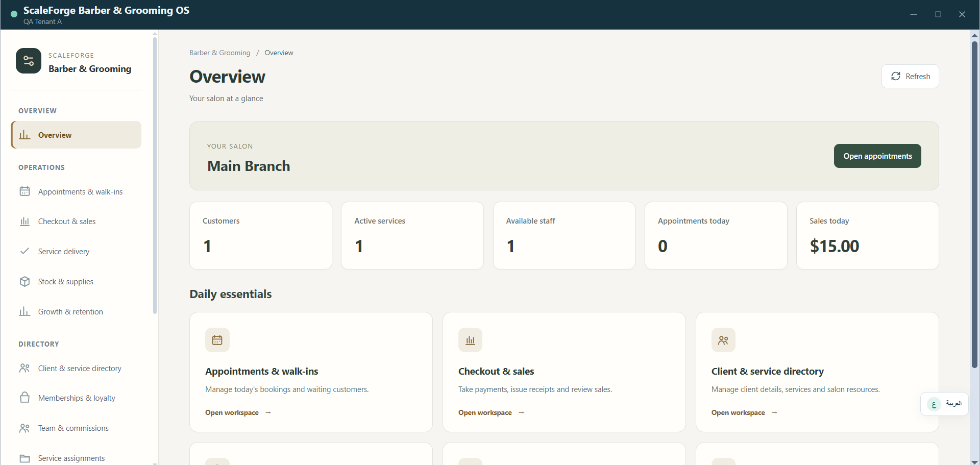Click the Appointments & walk-ins calendar icon in sidebar

click(x=24, y=191)
